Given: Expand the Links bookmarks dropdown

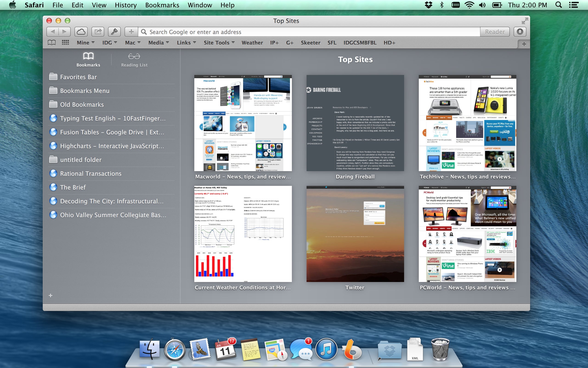Looking at the screenshot, I should pyautogui.click(x=186, y=43).
